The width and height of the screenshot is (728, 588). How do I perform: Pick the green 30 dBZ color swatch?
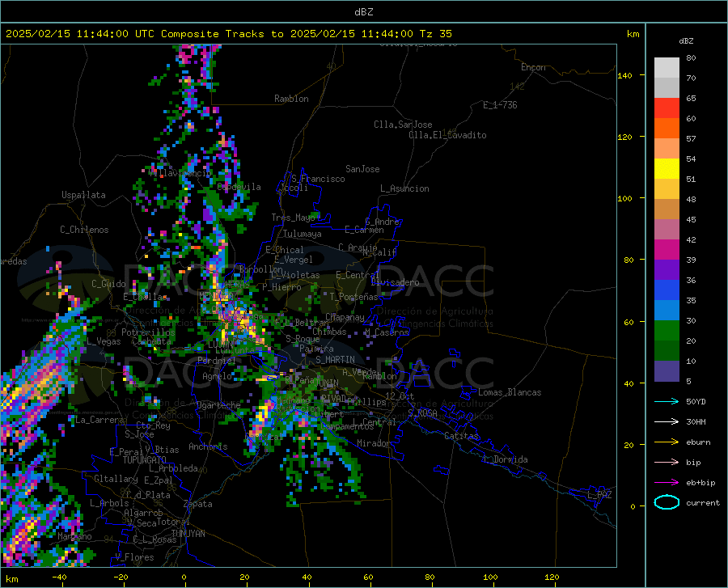coord(667,331)
